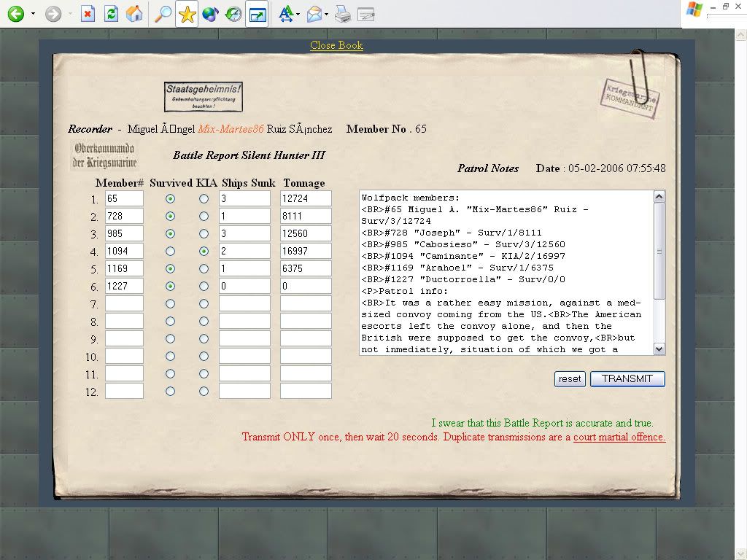Screen dimensions: 747x560
Task: Click the Patrol Notes scrollbar thumb
Action: pos(659,252)
